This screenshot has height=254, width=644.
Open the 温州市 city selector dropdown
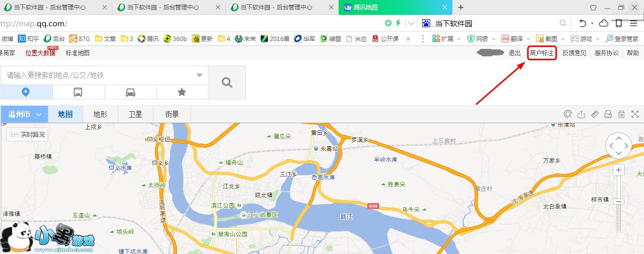[24, 114]
